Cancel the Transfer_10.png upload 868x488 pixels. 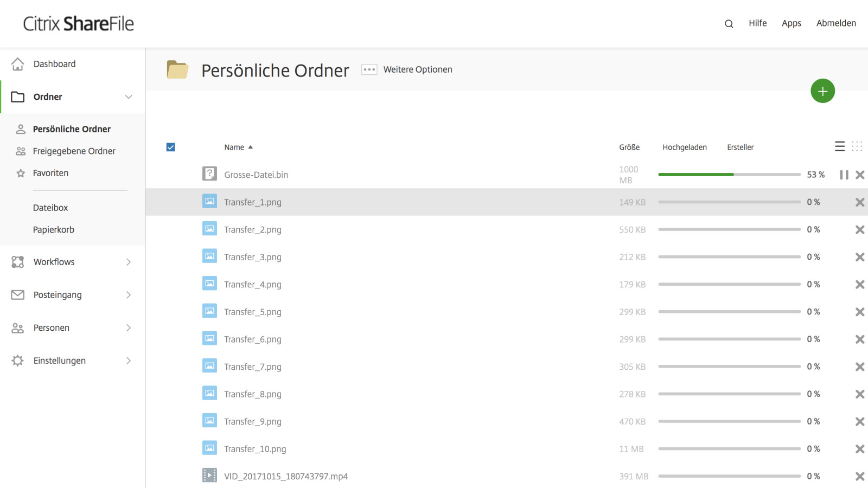pyautogui.click(x=860, y=448)
